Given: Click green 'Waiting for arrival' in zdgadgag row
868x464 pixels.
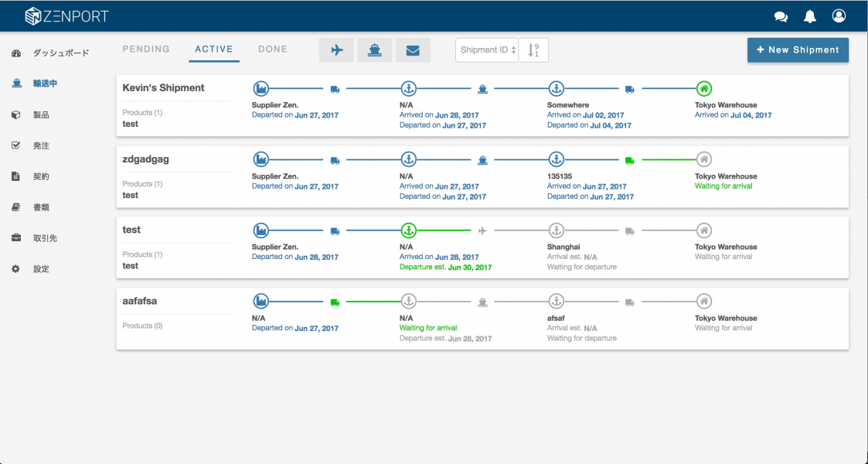Looking at the screenshot, I should point(723,186).
